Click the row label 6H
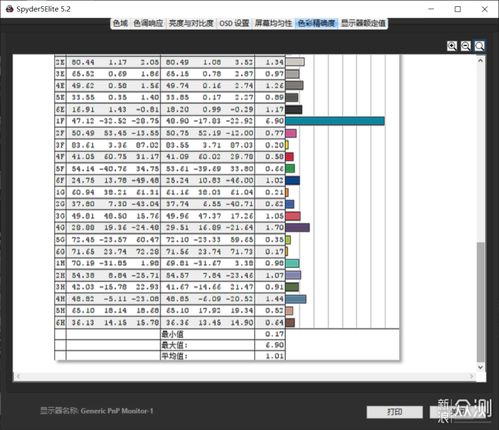Screen dimensions: 499x430 click(60, 322)
